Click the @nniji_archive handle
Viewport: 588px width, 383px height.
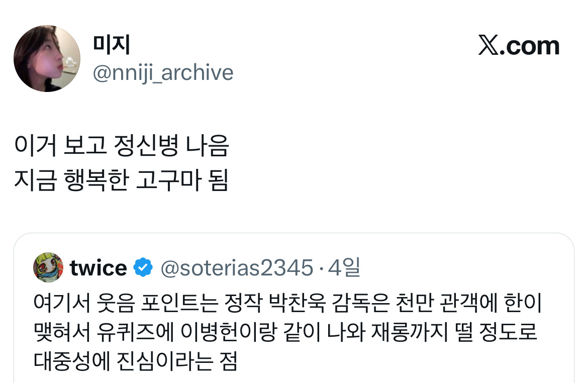(163, 73)
